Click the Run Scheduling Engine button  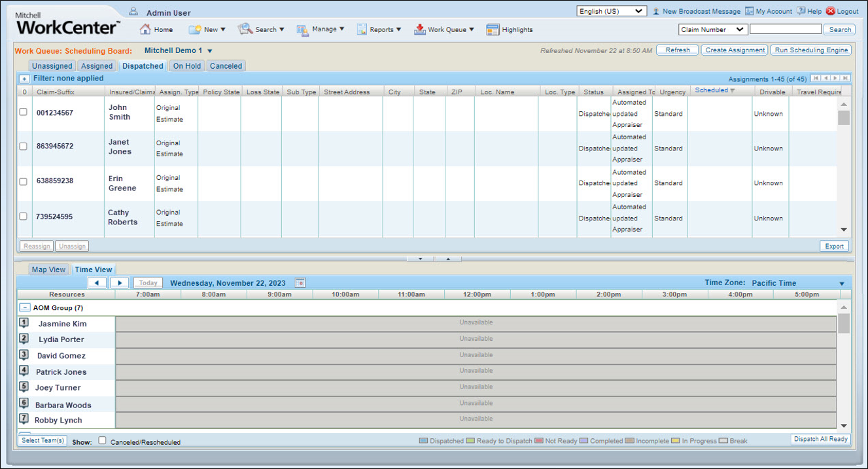(811, 50)
